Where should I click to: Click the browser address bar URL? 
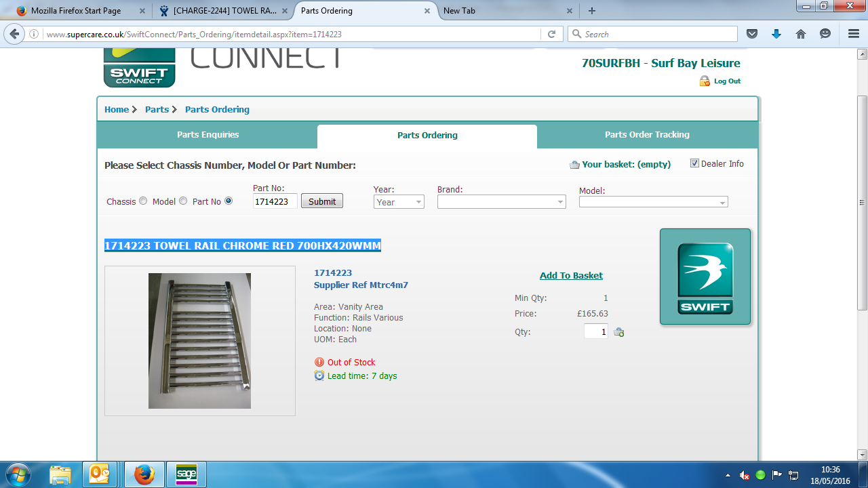tap(292, 34)
